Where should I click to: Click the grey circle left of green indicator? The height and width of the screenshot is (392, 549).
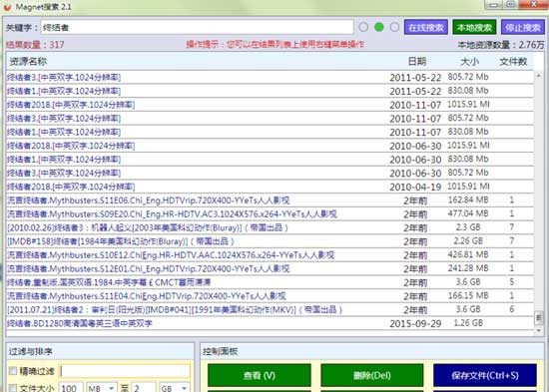click(x=363, y=27)
